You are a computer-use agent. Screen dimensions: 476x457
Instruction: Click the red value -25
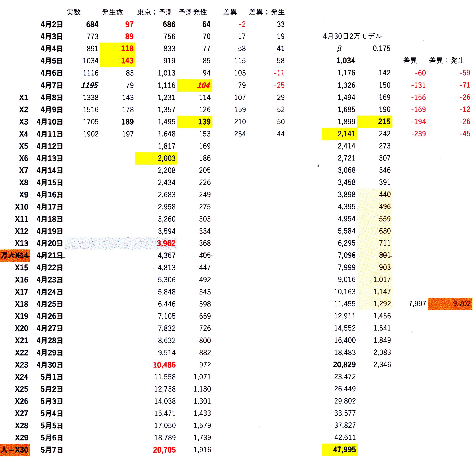pyautogui.click(x=279, y=85)
